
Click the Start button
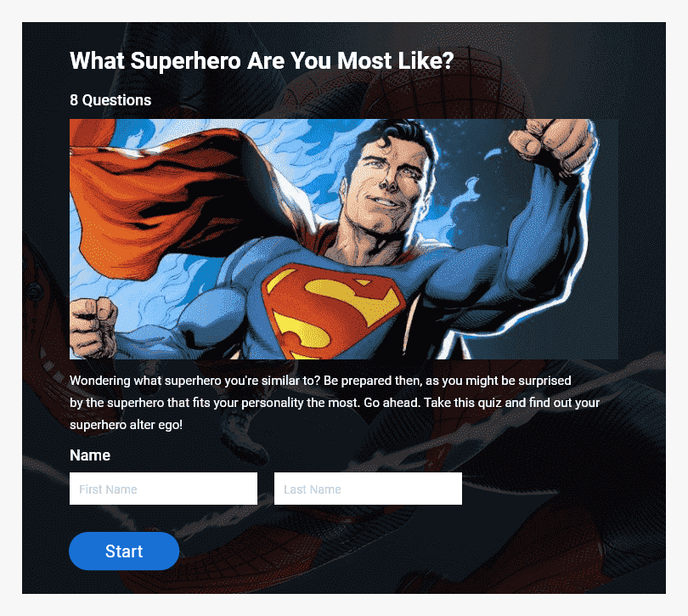coord(124,551)
